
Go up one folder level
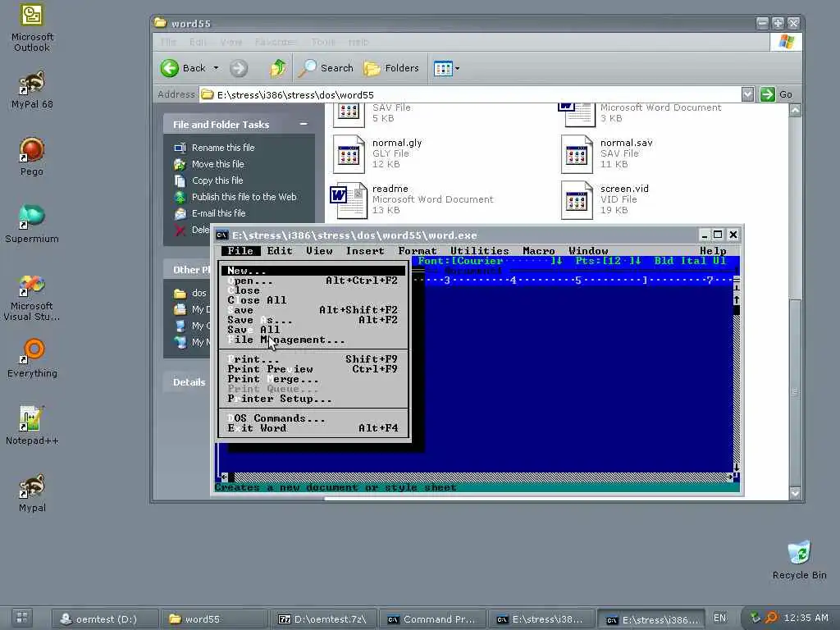[277, 68]
